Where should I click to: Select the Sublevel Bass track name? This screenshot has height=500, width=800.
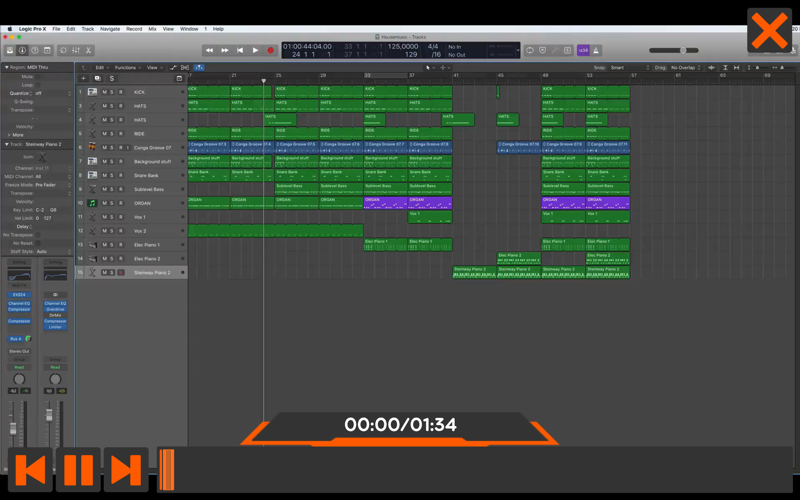click(x=148, y=189)
